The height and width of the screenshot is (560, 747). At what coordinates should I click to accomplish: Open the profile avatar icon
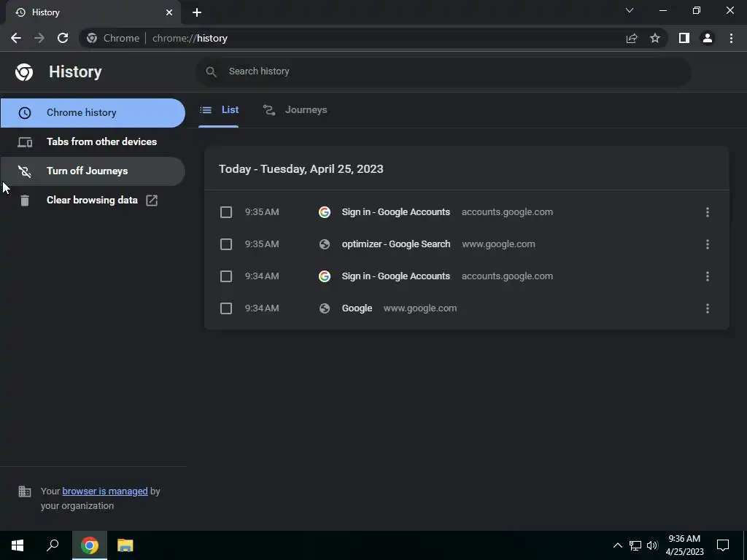point(708,38)
